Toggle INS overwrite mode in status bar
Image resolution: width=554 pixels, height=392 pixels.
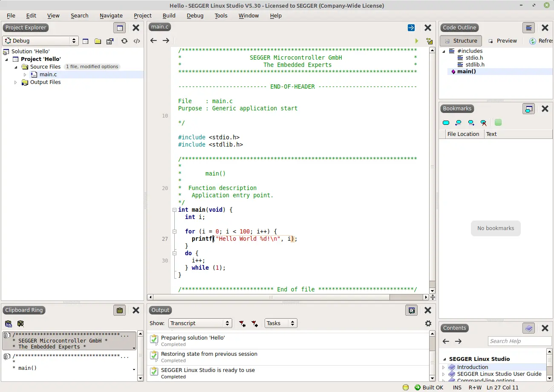[457, 388]
